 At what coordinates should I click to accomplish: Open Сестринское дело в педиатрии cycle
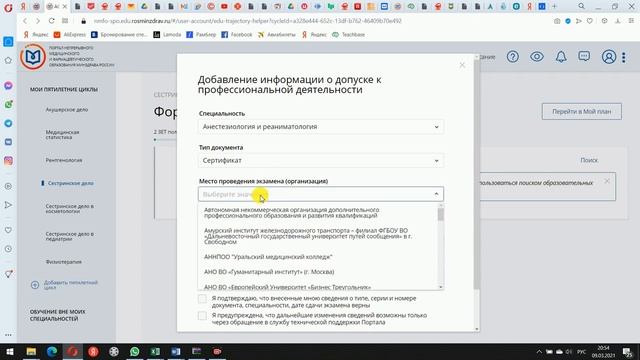coord(69,236)
